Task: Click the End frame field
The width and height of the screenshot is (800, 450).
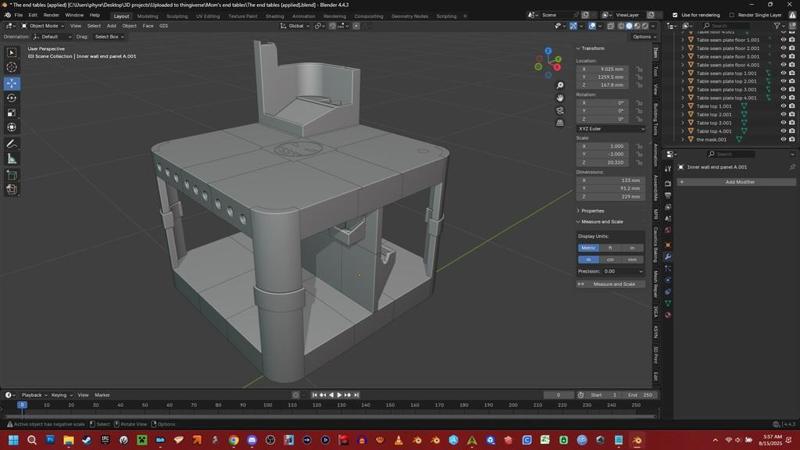Action: pyautogui.click(x=640, y=395)
